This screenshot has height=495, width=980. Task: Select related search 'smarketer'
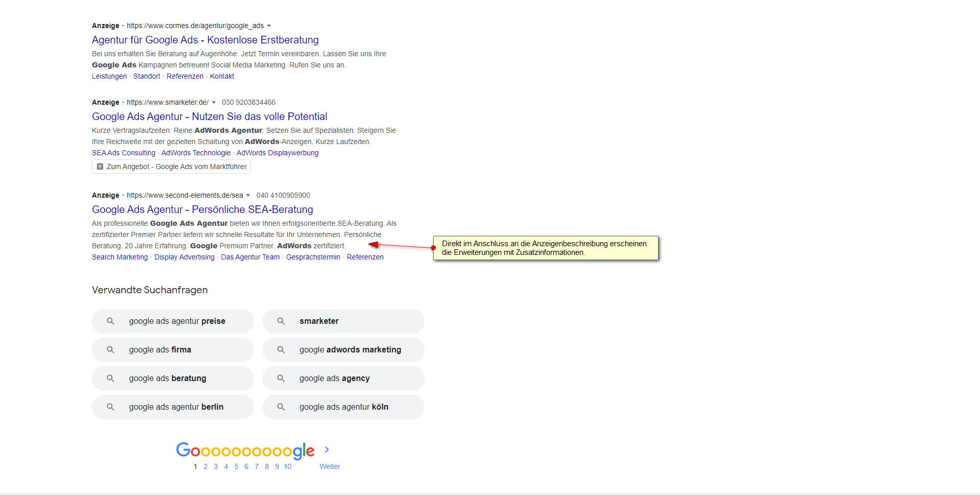(x=344, y=321)
